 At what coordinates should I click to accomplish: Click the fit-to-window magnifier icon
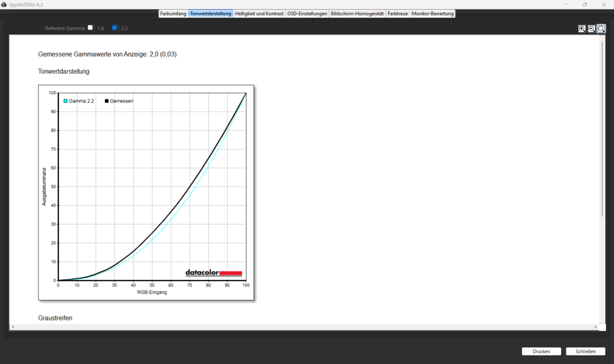(601, 29)
